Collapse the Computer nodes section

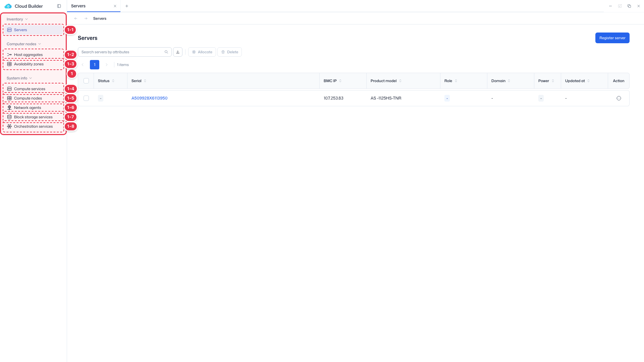[x=24, y=44]
